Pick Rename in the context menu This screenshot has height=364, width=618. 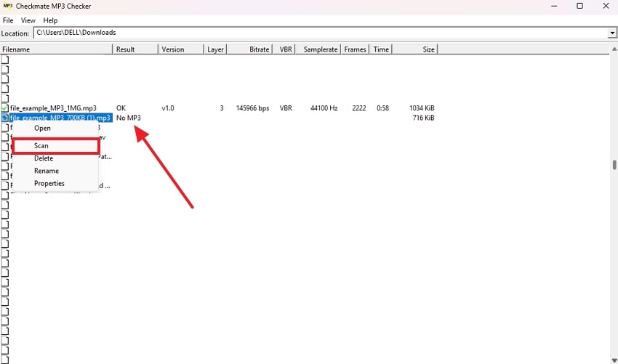(x=46, y=171)
